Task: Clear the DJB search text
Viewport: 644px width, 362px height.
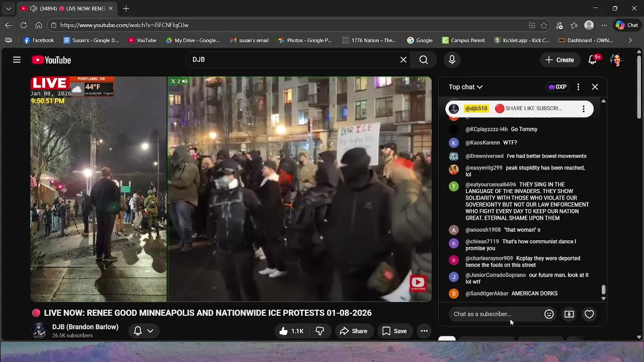Action: click(403, 60)
